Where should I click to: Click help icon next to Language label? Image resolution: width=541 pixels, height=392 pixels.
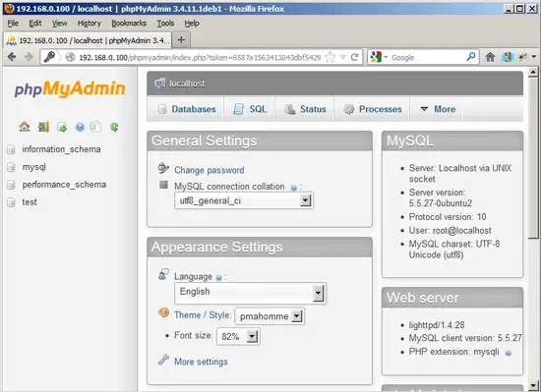pos(218,278)
